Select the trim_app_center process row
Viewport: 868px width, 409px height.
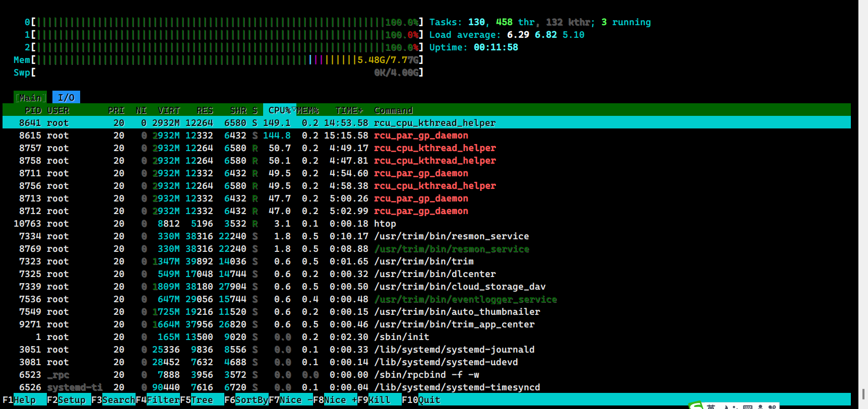point(426,324)
